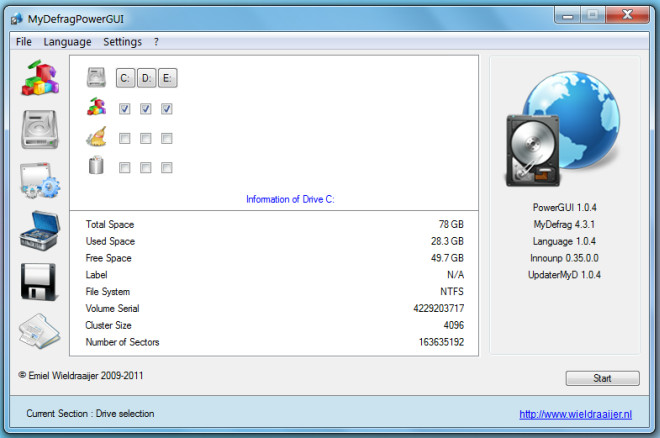Open the http://www.wieldraaijer.nl link
660x438 pixels.
coord(575,414)
